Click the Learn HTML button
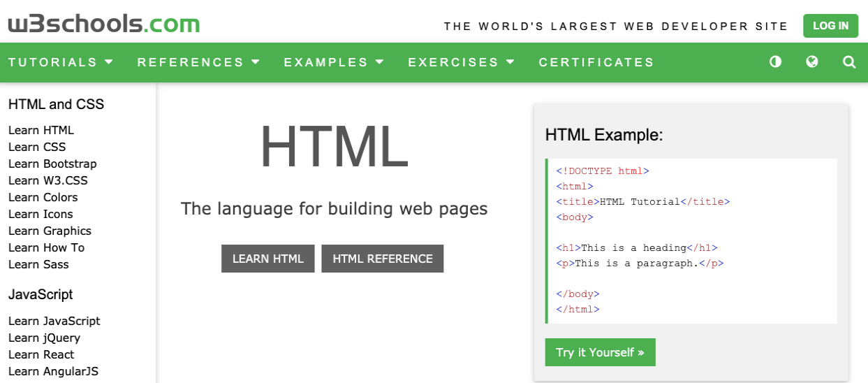 (267, 259)
